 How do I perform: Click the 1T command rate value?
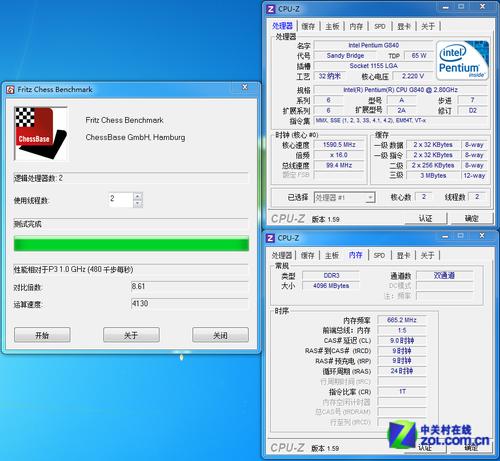[402, 392]
